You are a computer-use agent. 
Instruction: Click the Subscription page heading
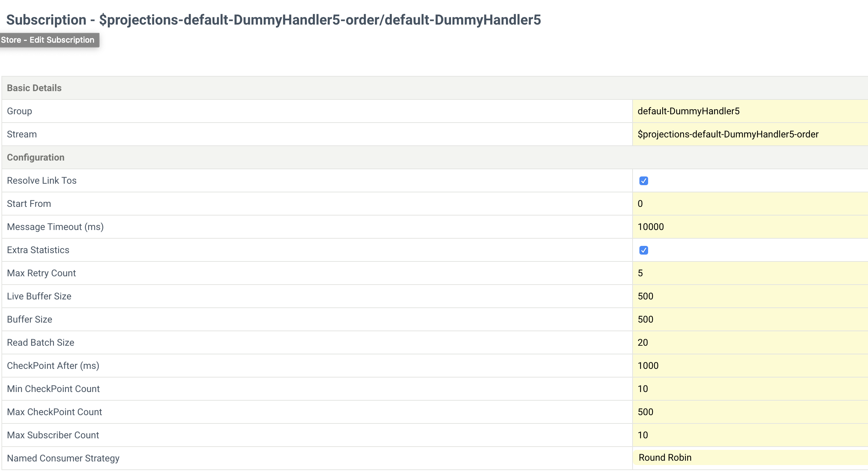tap(273, 20)
